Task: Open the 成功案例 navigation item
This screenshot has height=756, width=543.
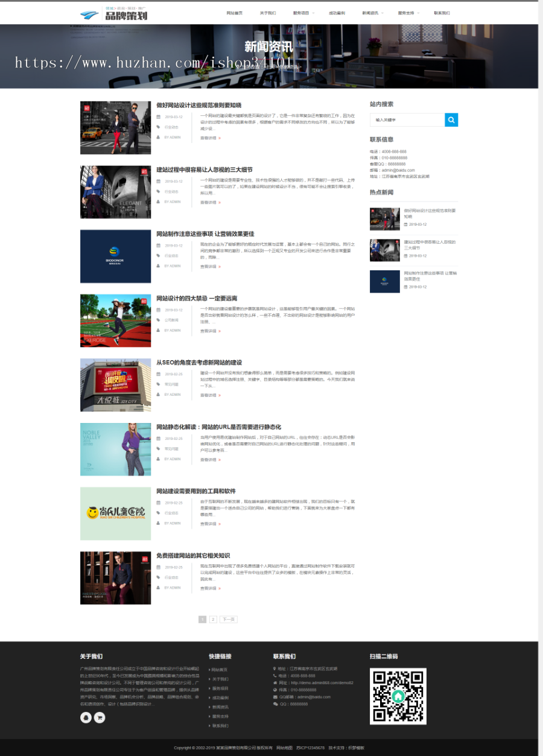Action: [337, 13]
